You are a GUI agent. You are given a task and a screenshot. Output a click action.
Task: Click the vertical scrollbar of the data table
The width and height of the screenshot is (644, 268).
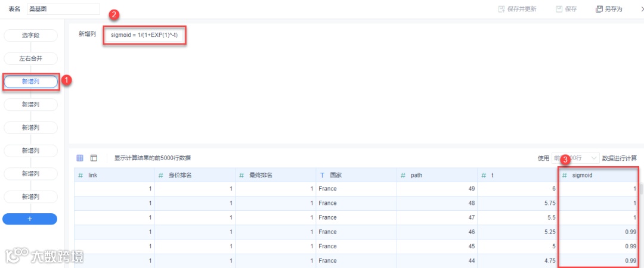641,189
